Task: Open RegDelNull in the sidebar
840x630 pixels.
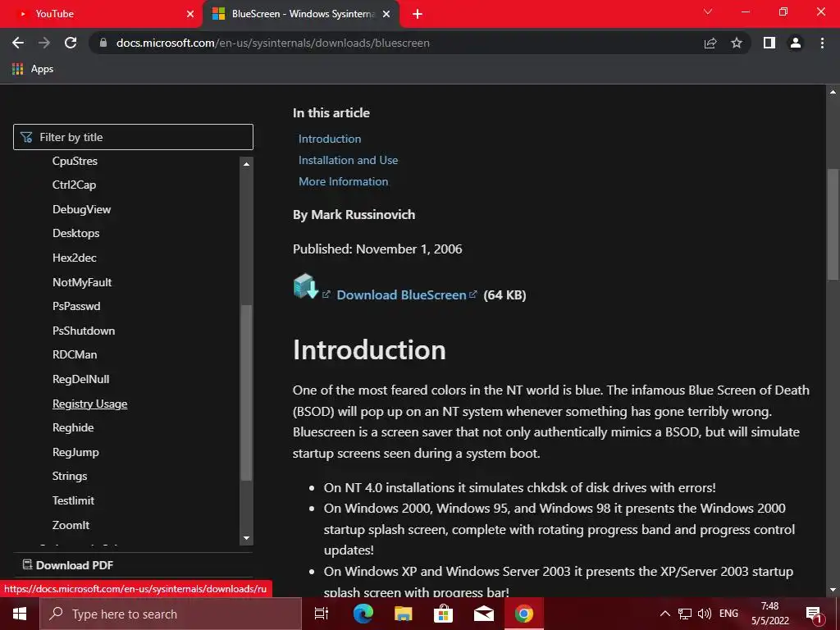Action: (81, 379)
